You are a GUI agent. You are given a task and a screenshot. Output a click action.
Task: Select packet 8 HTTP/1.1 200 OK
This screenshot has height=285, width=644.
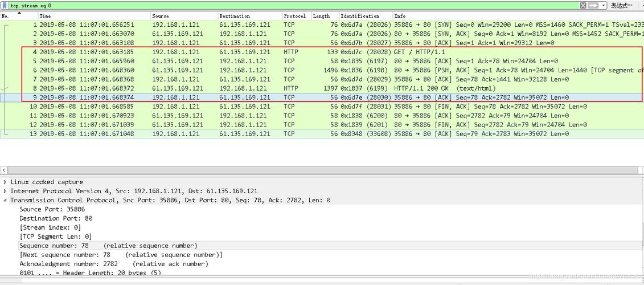pos(322,88)
